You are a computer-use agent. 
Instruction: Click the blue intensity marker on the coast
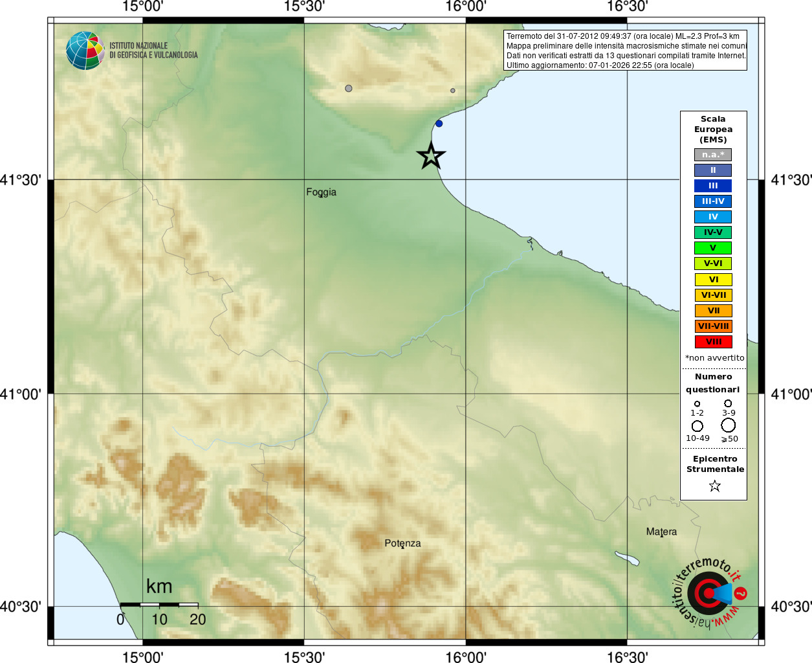(x=439, y=123)
